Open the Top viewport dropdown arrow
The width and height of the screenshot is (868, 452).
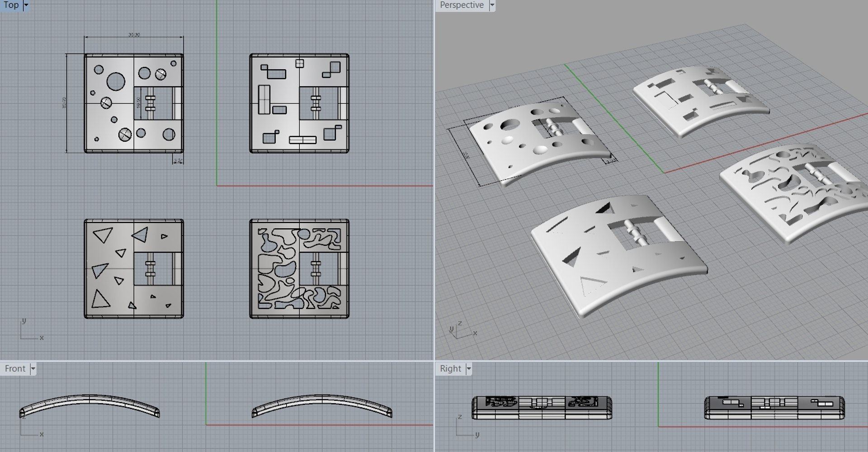point(26,5)
